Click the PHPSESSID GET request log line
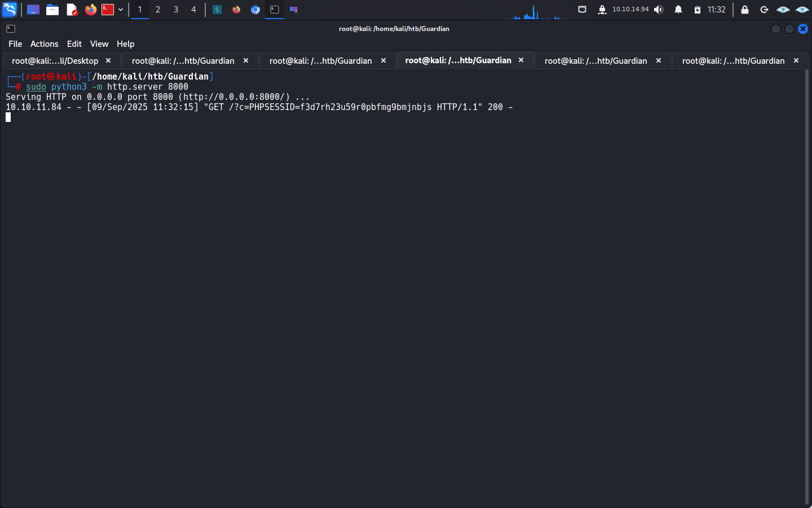Image resolution: width=812 pixels, height=508 pixels. click(259, 107)
